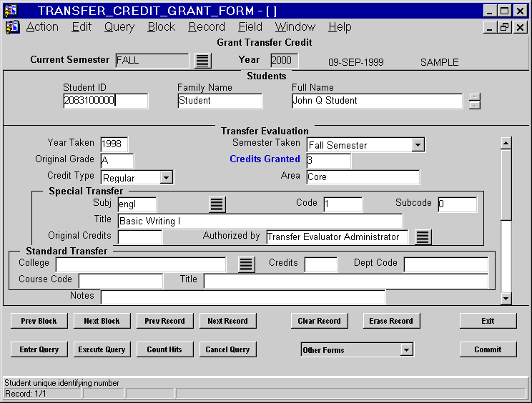Go to Next Record
The height and width of the screenshot is (403, 532).
tap(227, 321)
